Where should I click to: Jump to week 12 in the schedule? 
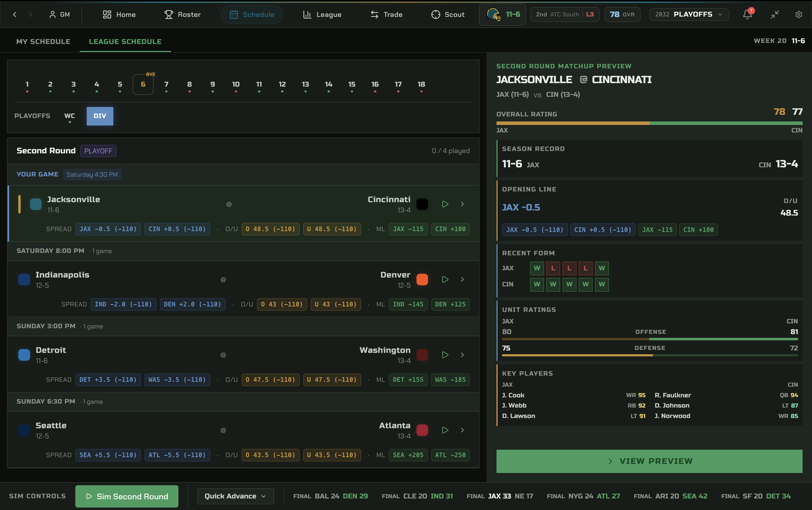[x=282, y=85]
